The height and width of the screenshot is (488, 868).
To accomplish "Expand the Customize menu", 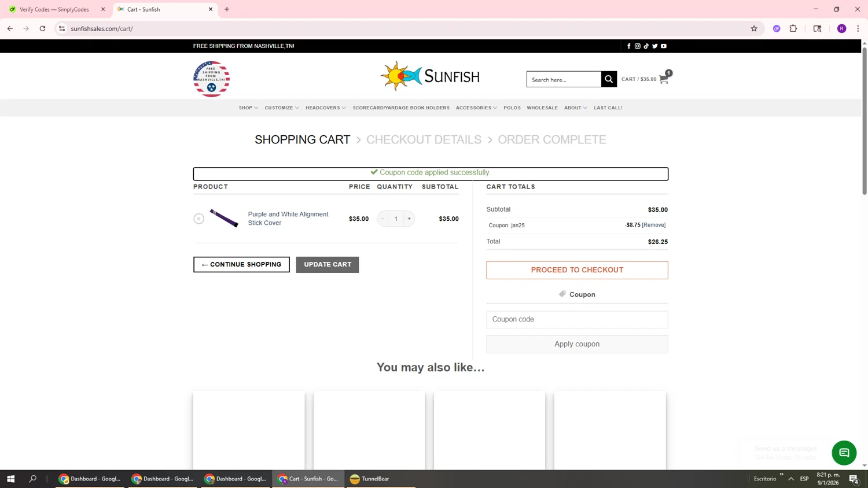I will [282, 108].
